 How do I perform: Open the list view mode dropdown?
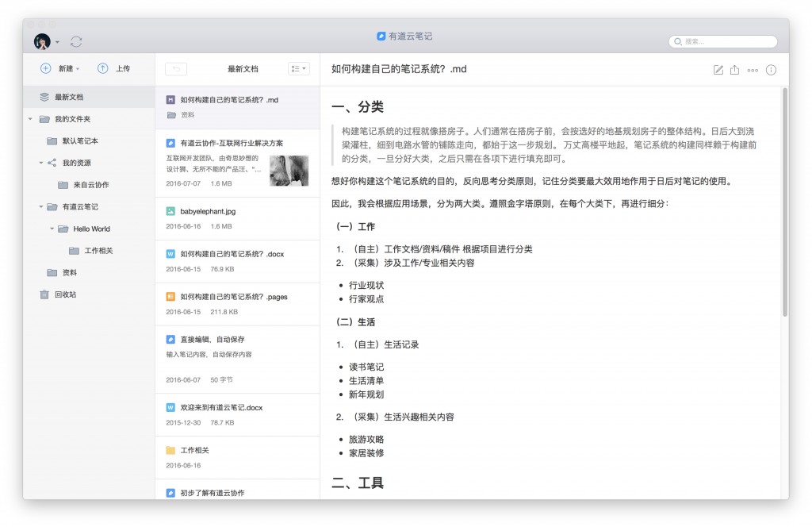coord(299,69)
